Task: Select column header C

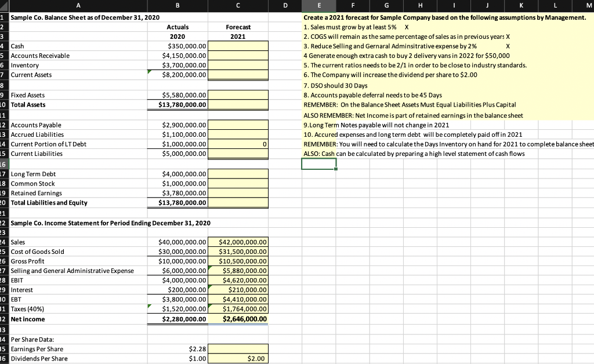Action: tap(238, 5)
